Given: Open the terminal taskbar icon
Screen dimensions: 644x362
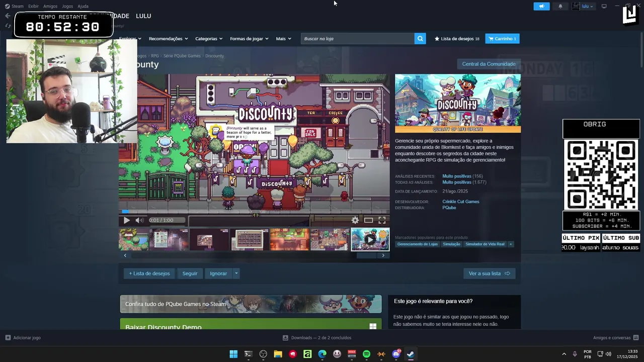Looking at the screenshot, I should tap(248, 354).
